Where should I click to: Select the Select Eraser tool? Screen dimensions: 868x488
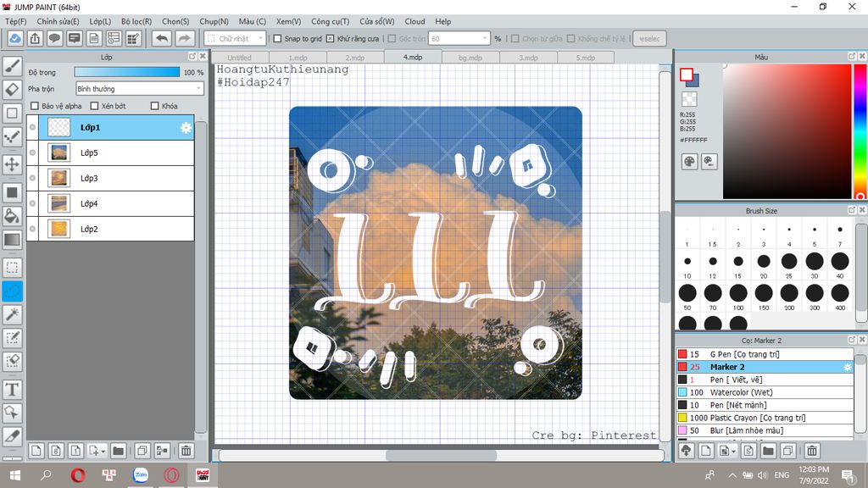tap(12, 361)
